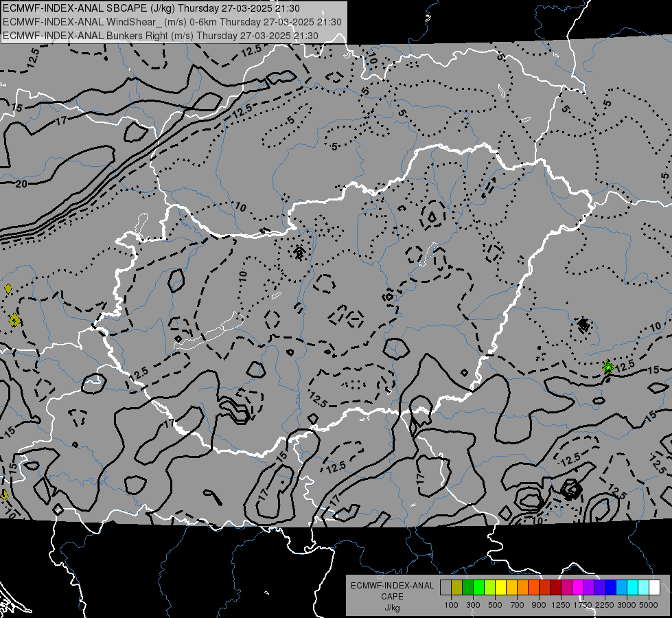Click the 1250 legend value
The width and height of the screenshot is (672, 618).
click(561, 605)
